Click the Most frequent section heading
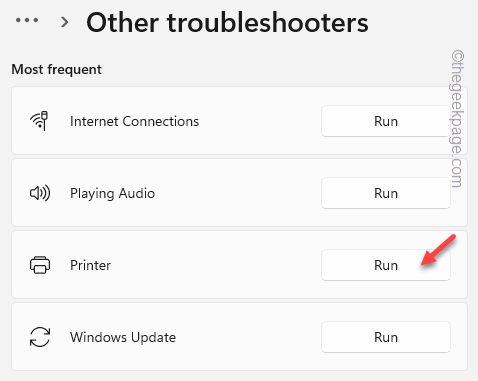The width and height of the screenshot is (478, 381). pos(57,69)
